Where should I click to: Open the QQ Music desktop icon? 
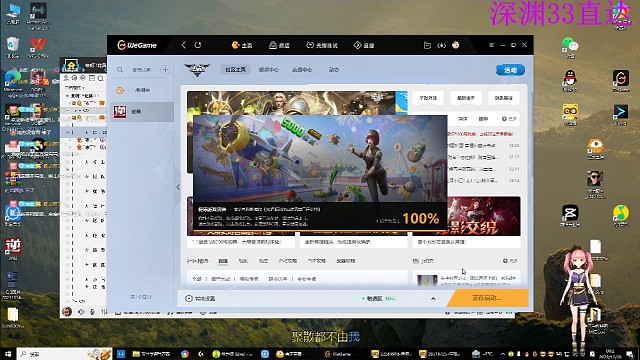pyautogui.click(x=621, y=215)
